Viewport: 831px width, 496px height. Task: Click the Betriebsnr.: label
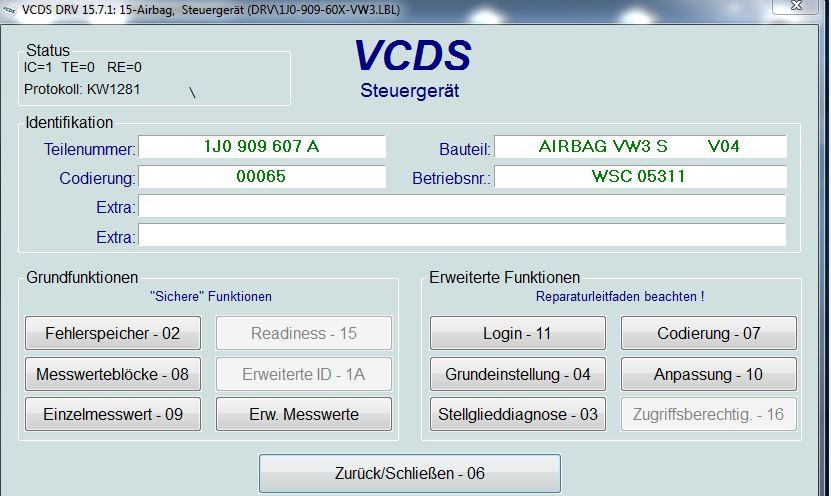452,179
